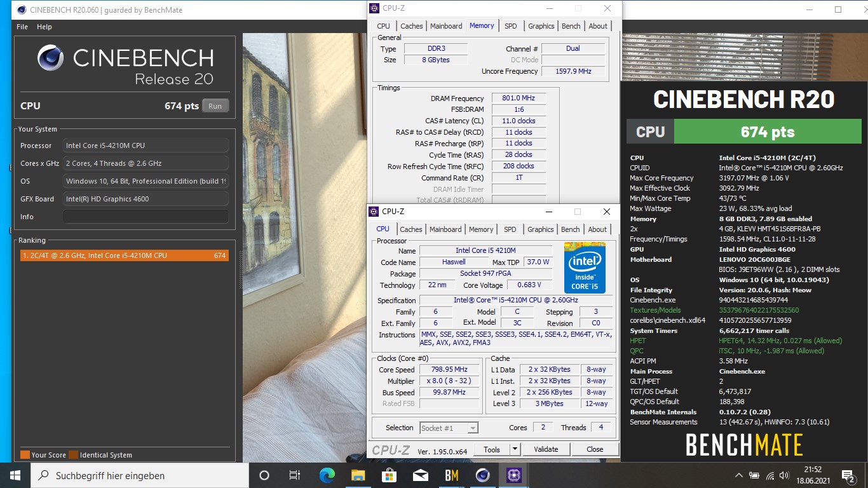The image size is (868, 488).
Task: Click Intel Core i5 badge in CPU-Z
Action: pos(585,268)
